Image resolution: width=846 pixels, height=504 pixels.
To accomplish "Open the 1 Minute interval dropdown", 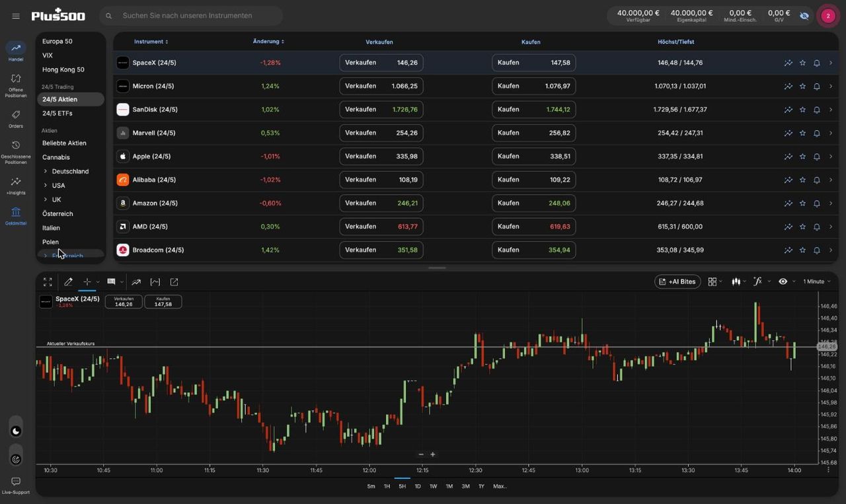I will click(x=817, y=281).
